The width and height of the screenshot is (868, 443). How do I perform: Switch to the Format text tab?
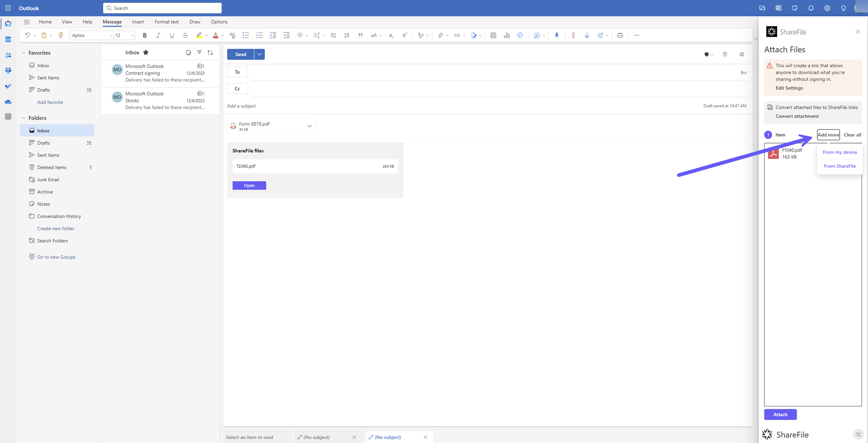click(167, 22)
